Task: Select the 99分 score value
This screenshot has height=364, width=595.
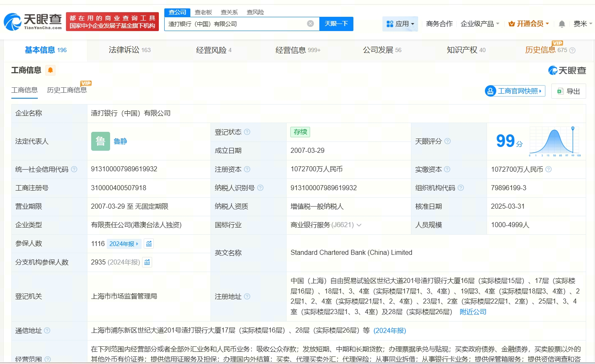Action: [x=509, y=141]
